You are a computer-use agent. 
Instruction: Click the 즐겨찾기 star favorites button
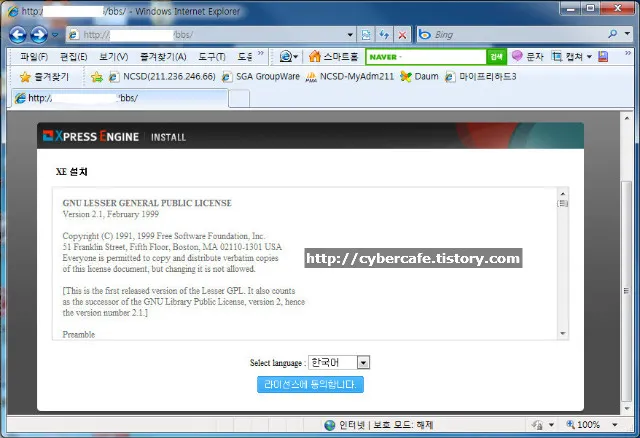(45, 77)
